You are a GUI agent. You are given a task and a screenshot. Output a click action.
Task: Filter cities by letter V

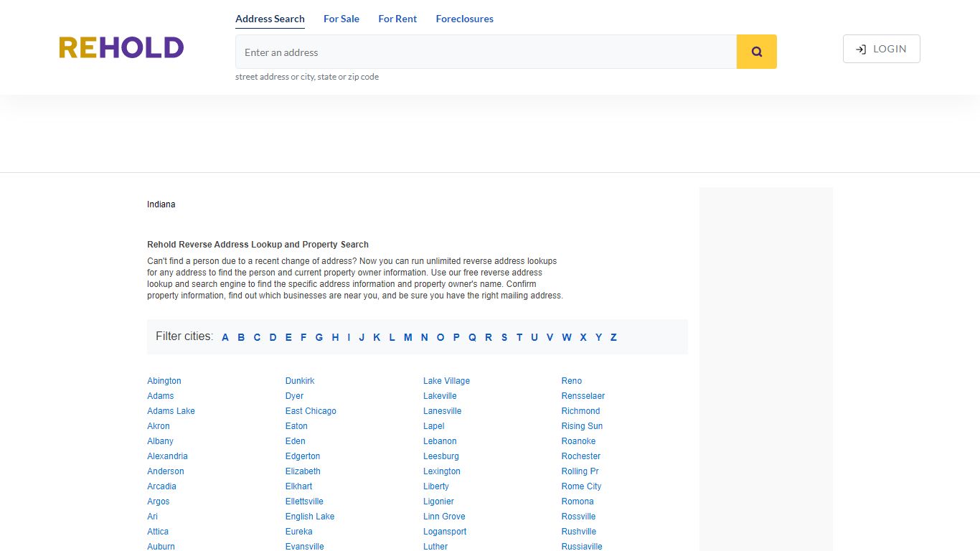tap(550, 337)
